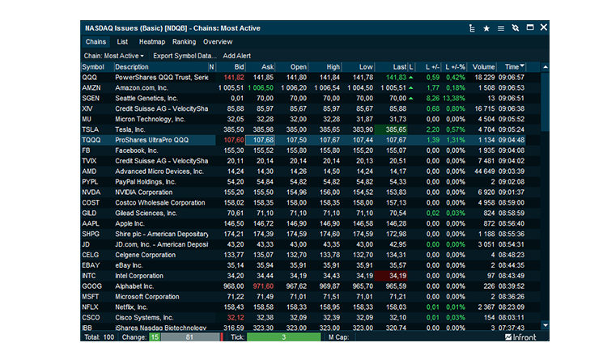603x364 pixels.
Task: Select PayPal Holdings, Inc. row
Action: point(303,182)
